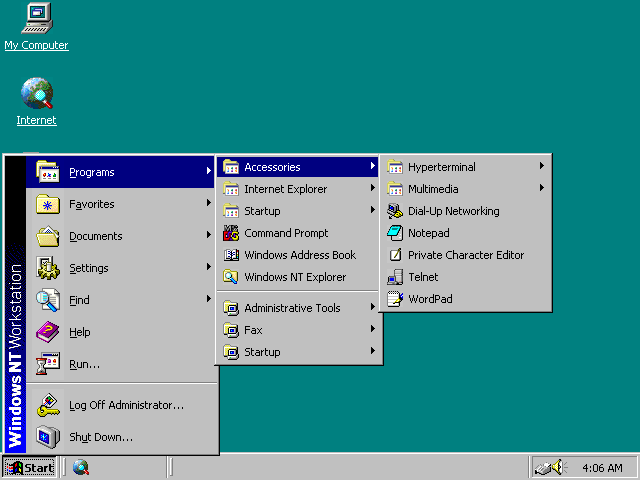Click the Windows Address Book icon

tap(231, 255)
